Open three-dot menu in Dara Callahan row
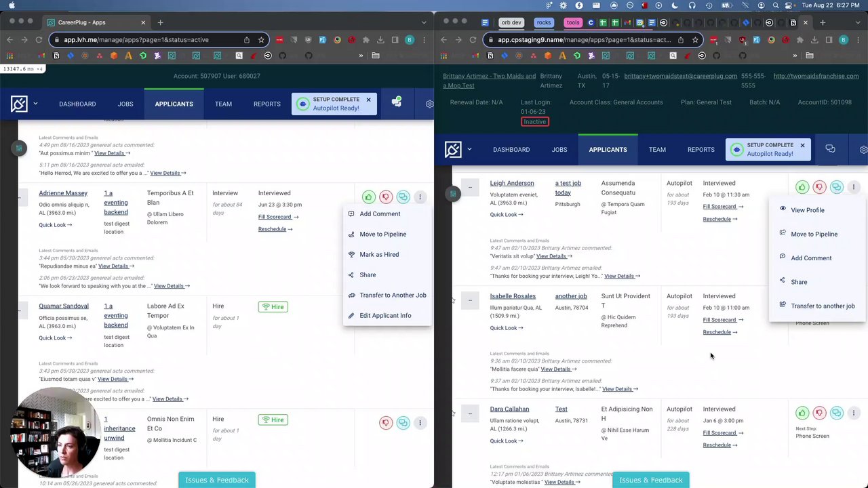The height and width of the screenshot is (488, 868). pos(854,413)
